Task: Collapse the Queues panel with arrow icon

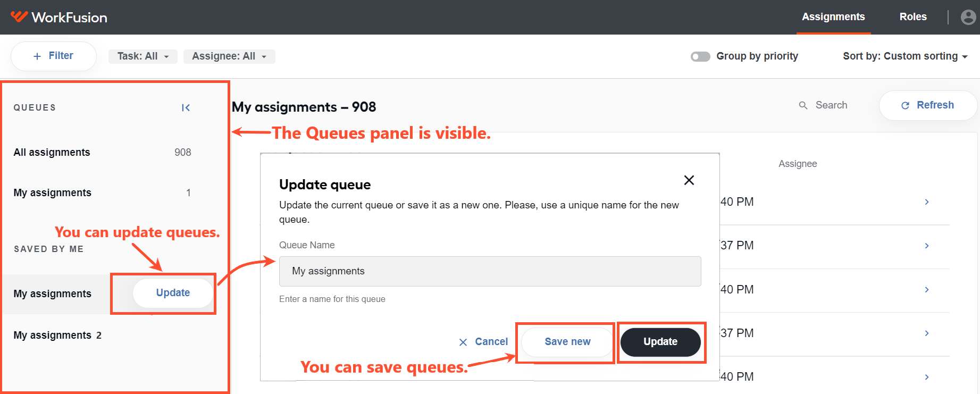Action: 186,108
